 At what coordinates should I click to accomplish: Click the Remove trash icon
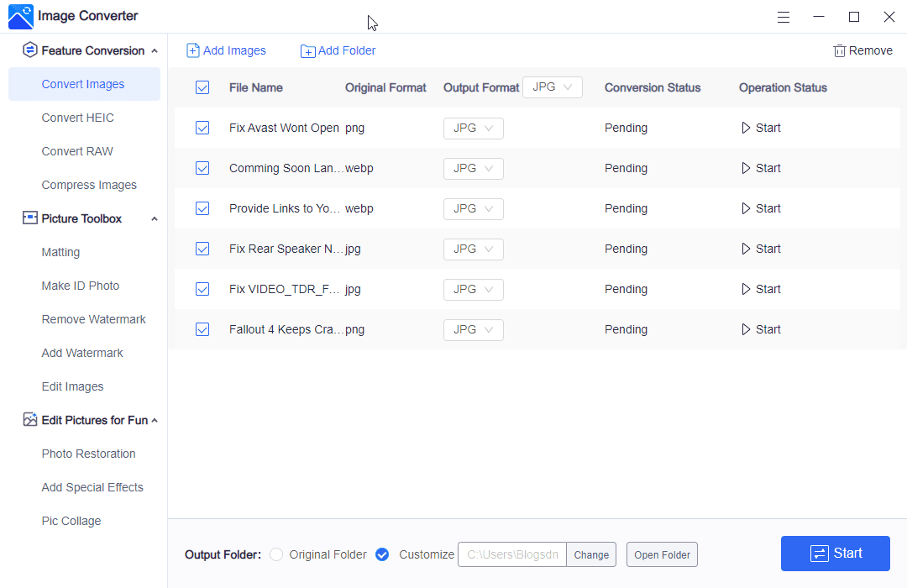(x=839, y=51)
